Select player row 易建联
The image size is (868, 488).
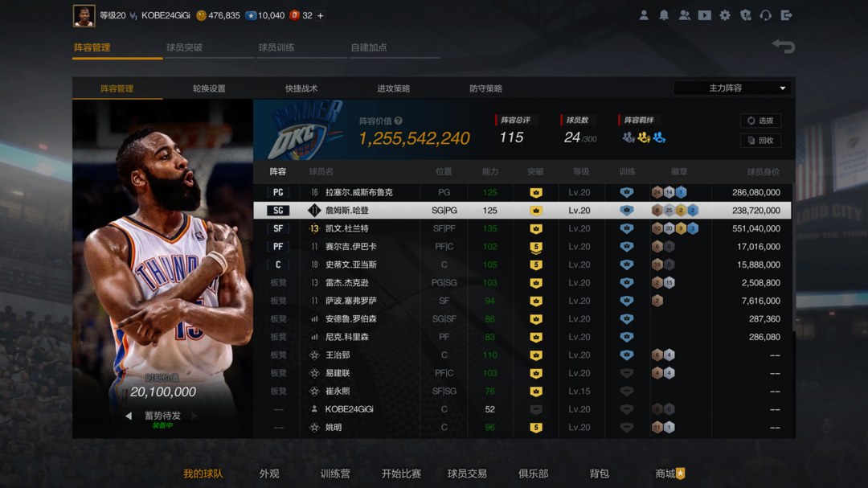coord(522,373)
